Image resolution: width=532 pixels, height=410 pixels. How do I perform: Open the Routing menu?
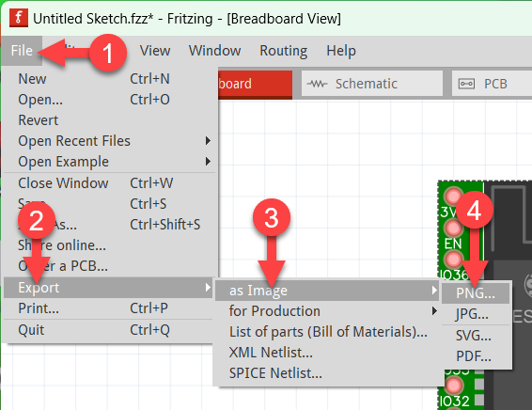coord(284,51)
